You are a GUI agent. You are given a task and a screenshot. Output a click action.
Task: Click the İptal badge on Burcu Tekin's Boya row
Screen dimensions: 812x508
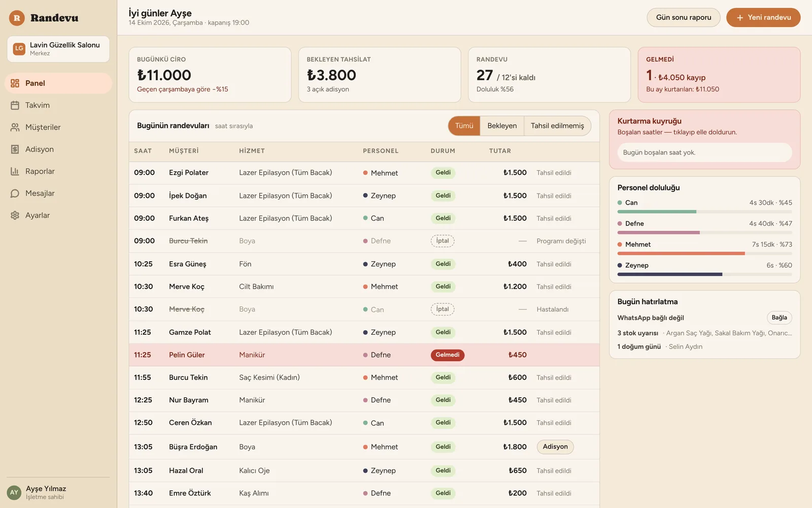[x=443, y=241]
